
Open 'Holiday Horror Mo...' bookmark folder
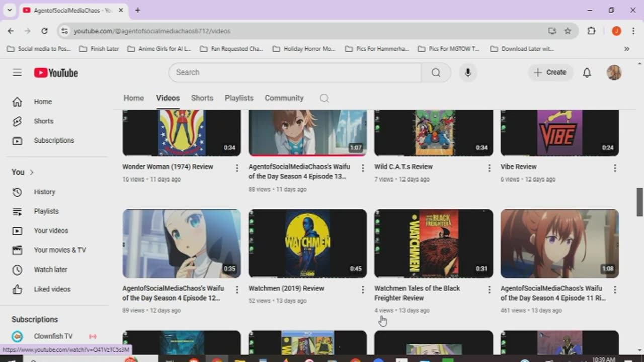304,49
